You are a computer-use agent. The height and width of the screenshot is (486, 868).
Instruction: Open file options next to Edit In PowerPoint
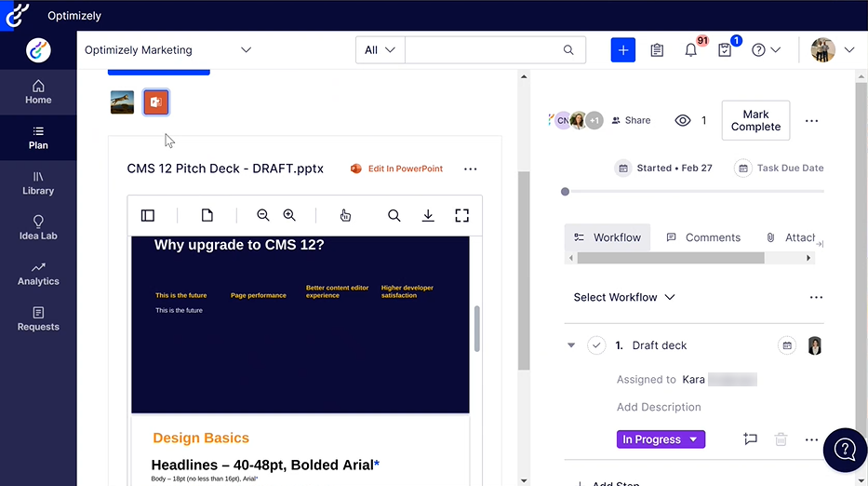point(471,169)
